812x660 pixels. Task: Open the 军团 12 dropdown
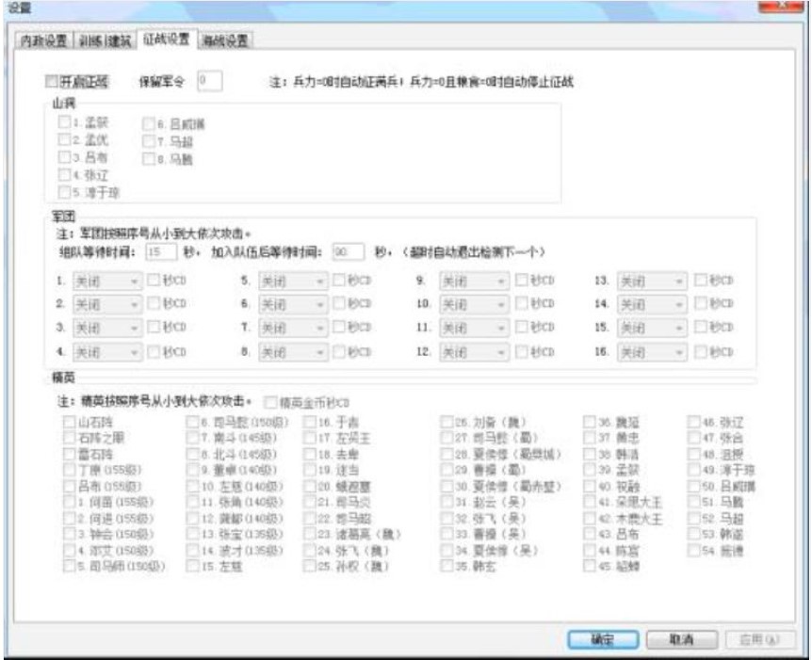pyautogui.click(x=474, y=352)
